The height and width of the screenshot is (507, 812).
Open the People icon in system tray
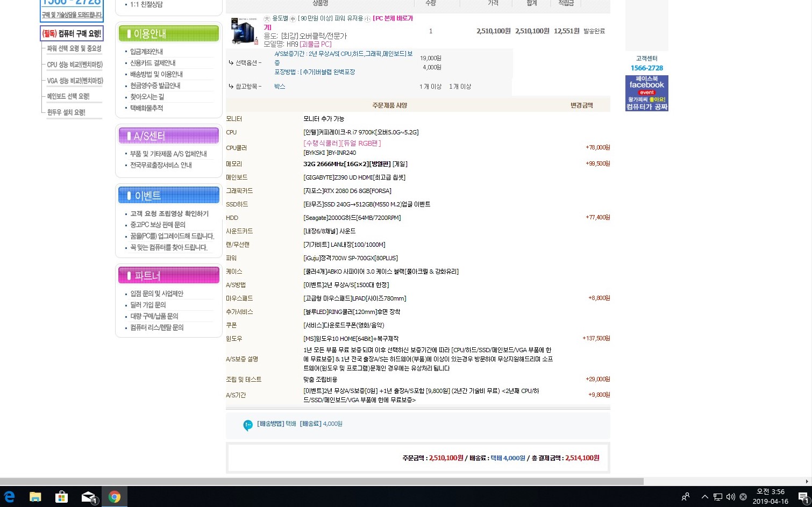tap(686, 497)
